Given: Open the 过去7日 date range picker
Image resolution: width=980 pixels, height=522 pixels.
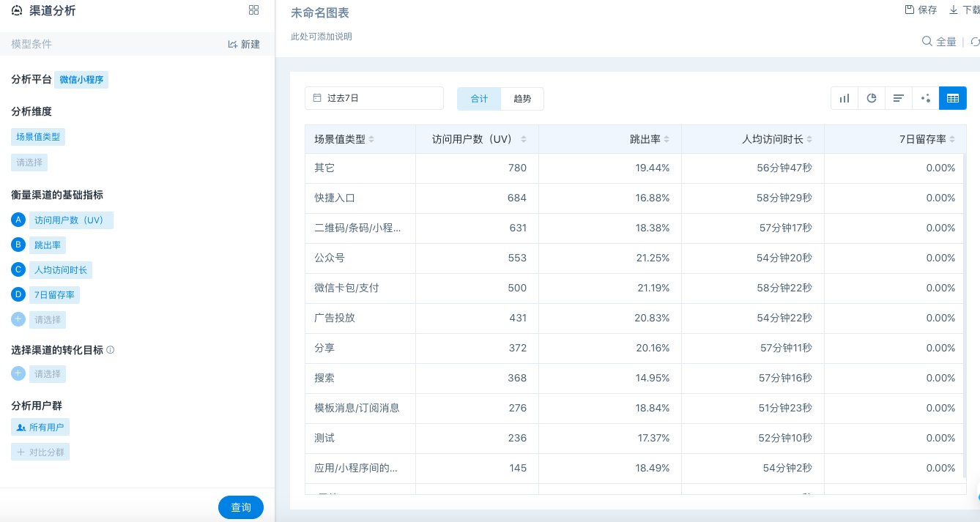Looking at the screenshot, I should 374,98.
